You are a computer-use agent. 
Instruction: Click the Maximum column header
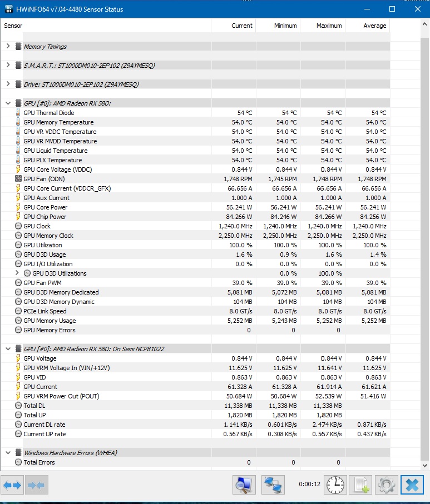pyautogui.click(x=323, y=26)
